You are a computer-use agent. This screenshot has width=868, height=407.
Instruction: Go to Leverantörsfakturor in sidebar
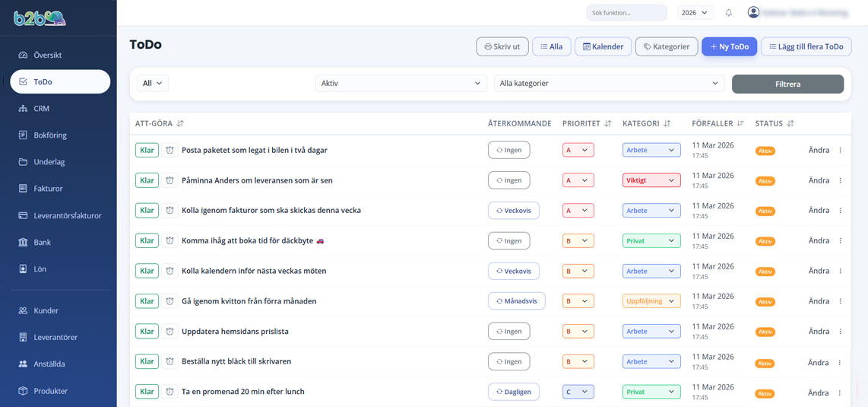coord(67,215)
